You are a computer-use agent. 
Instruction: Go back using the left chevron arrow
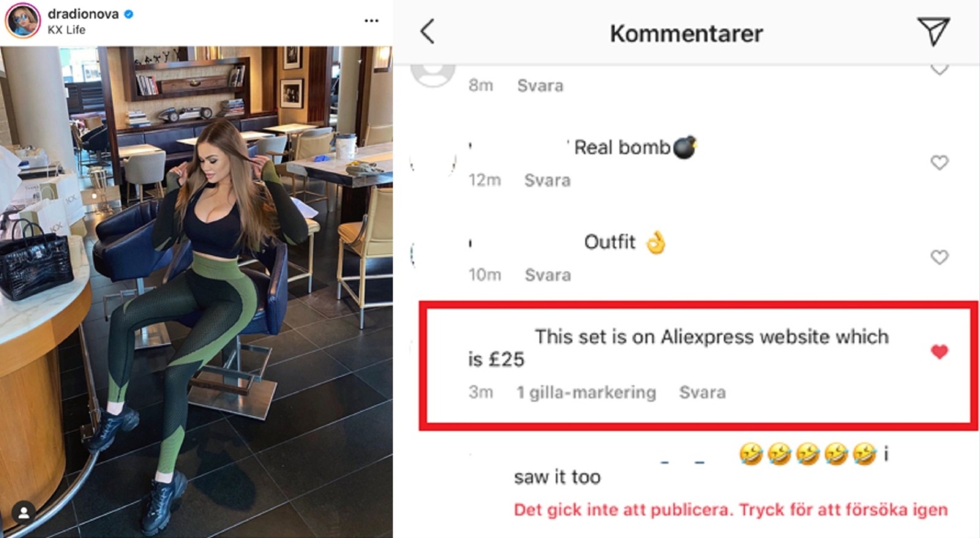[x=427, y=31]
